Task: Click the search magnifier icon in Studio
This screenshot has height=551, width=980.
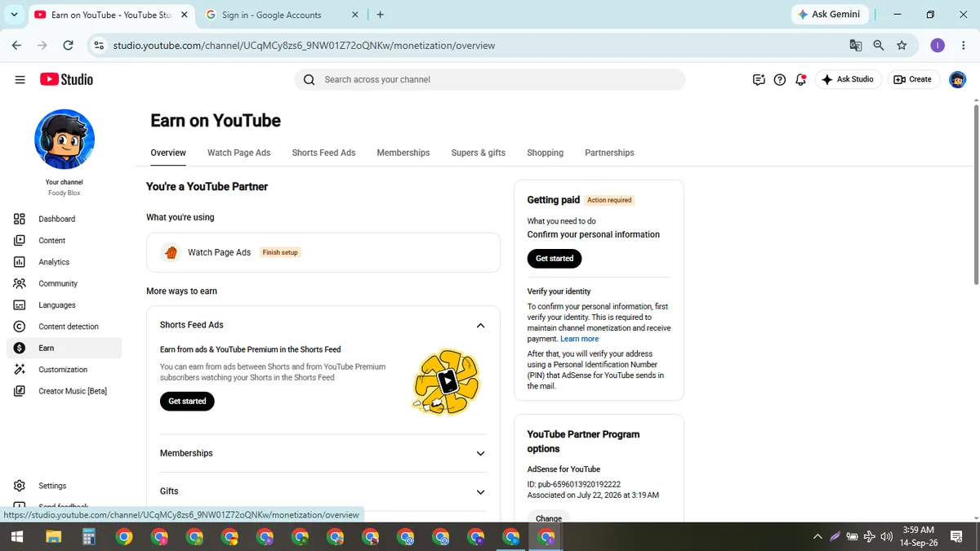Action: pyautogui.click(x=309, y=79)
